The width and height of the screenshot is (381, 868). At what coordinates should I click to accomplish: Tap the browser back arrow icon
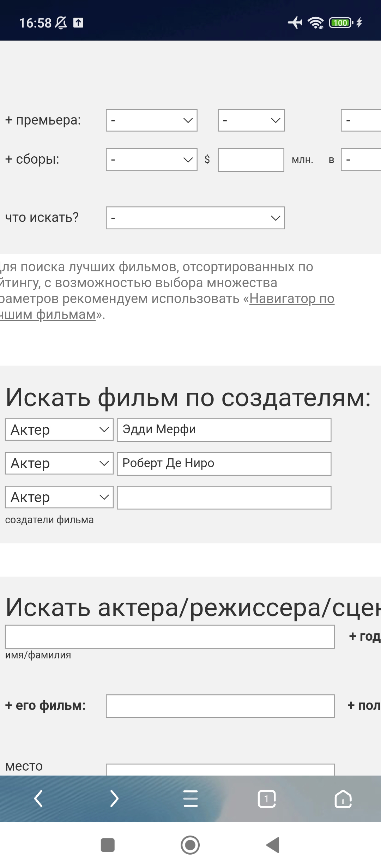[x=38, y=798]
